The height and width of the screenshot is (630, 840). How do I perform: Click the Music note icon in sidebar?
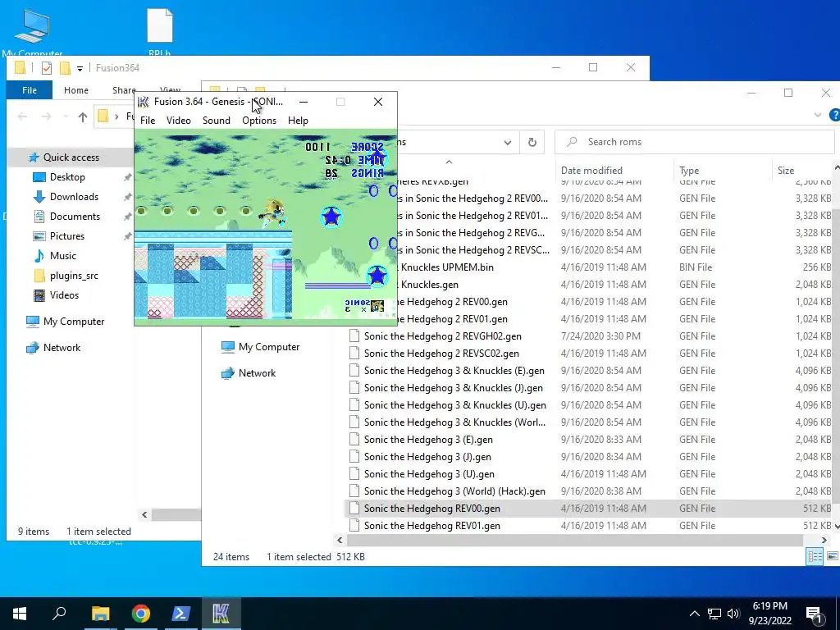pyautogui.click(x=39, y=256)
